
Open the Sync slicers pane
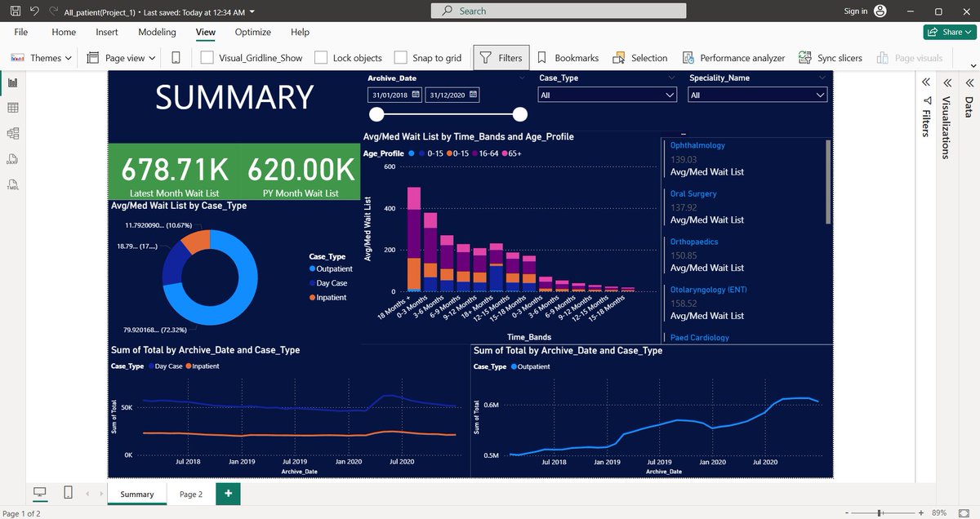[831, 58]
